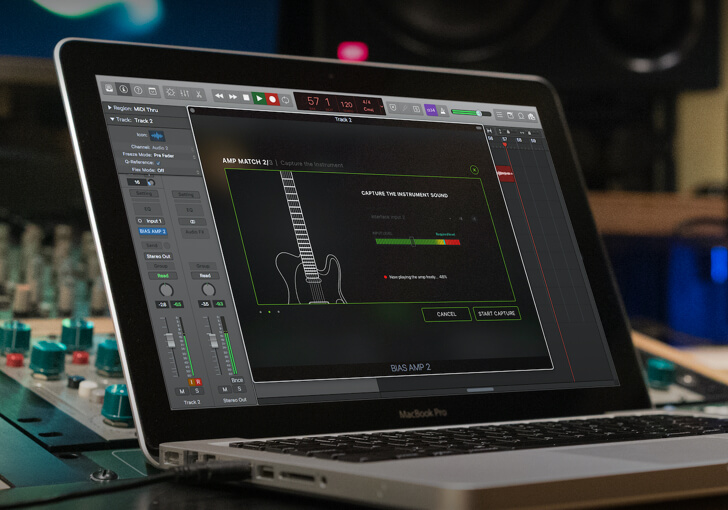Toggle the metronome click button
Screen dimensions: 728x510
coord(443,111)
